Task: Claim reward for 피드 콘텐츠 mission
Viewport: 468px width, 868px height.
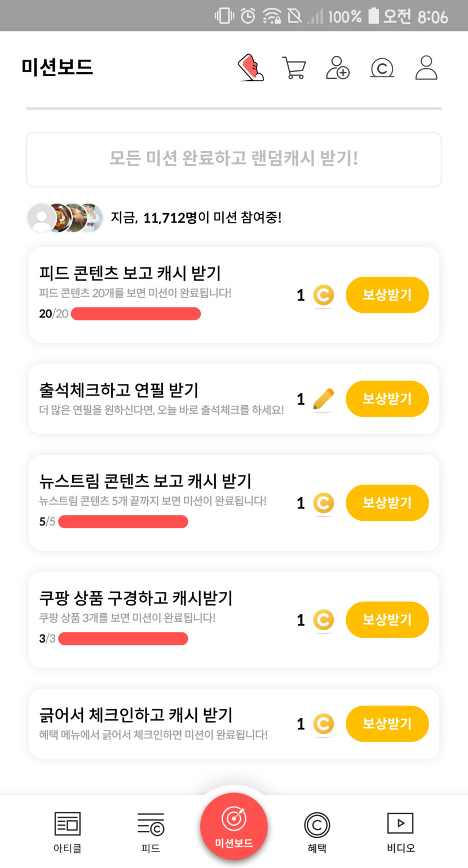Action: 387,295
